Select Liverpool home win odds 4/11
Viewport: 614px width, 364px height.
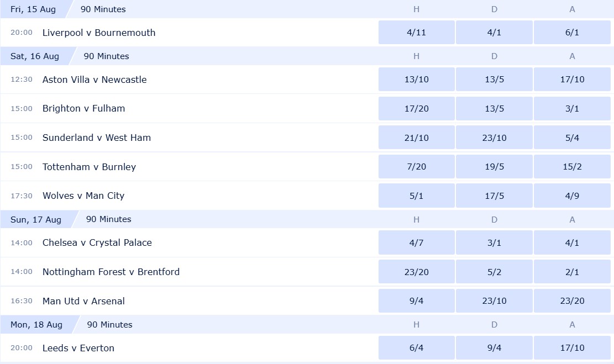[416, 33]
